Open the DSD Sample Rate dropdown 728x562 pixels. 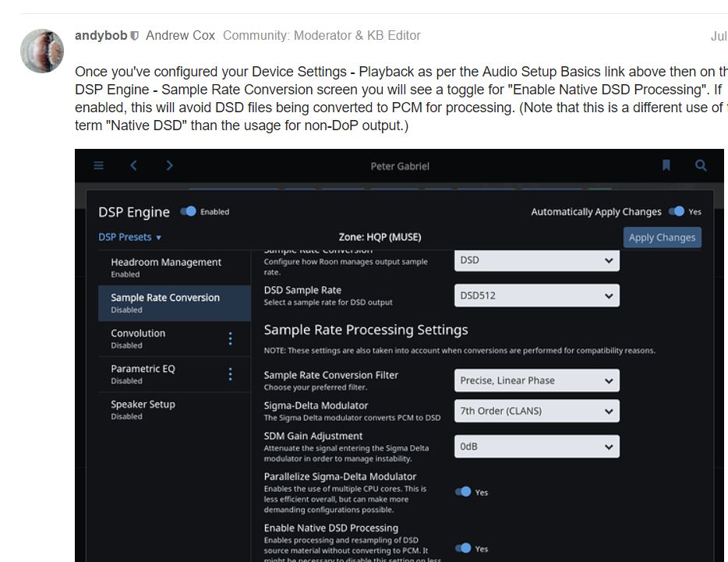tap(536, 295)
